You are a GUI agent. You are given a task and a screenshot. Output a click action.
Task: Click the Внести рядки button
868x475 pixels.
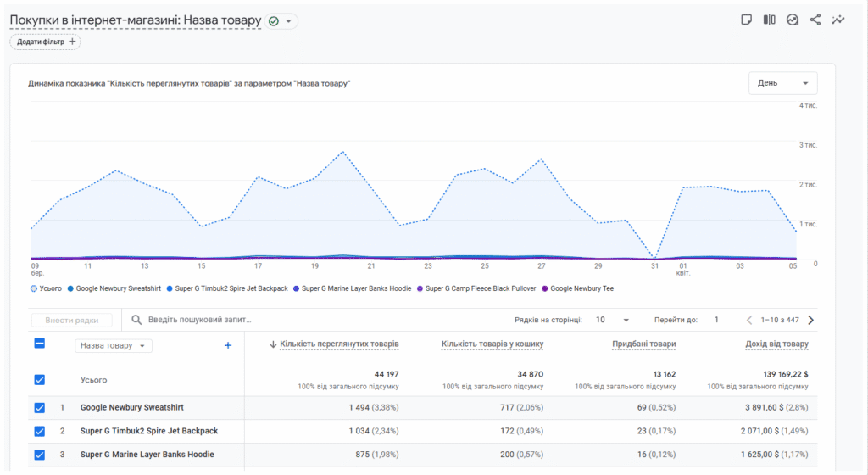(x=72, y=320)
